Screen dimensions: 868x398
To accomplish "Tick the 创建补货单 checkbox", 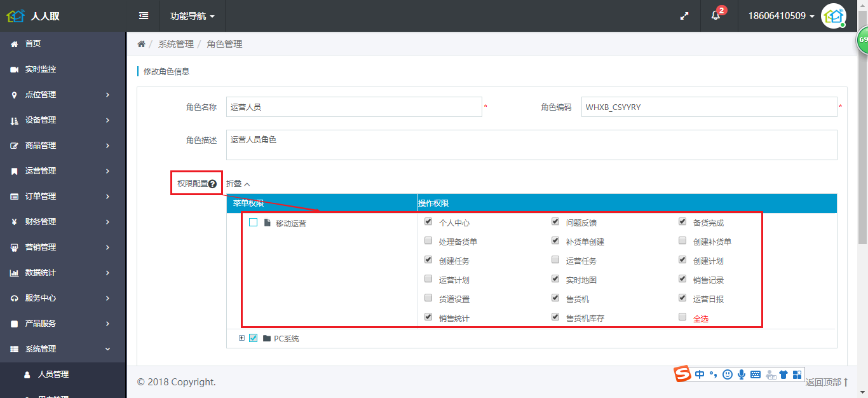I will [x=682, y=241].
